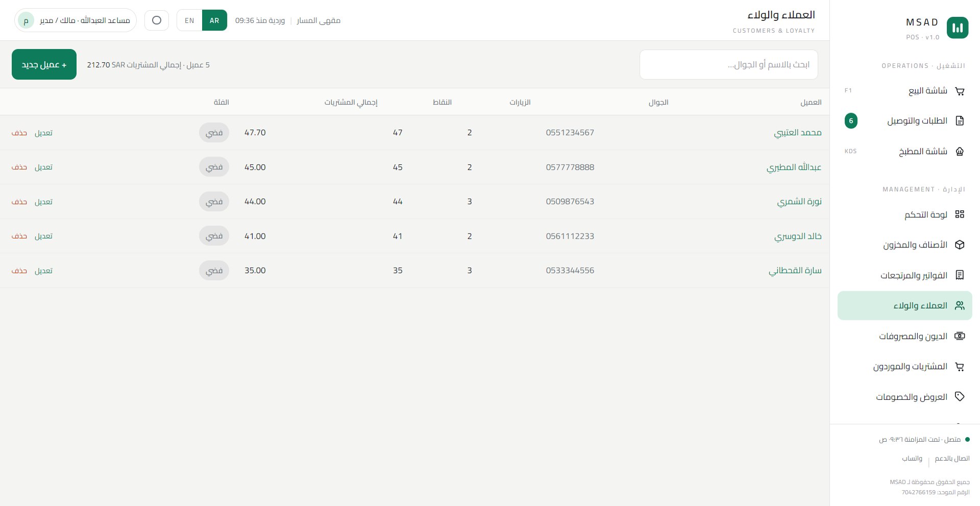This screenshot has width=980, height=506.
Task: Delete customer محمد العتيبي
Action: click(19, 133)
